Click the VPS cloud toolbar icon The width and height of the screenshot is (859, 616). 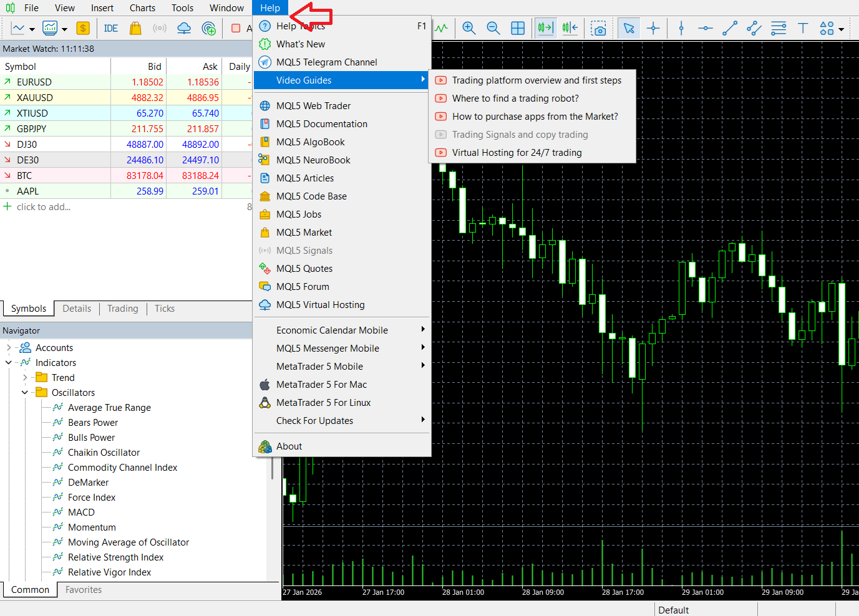[x=184, y=28]
